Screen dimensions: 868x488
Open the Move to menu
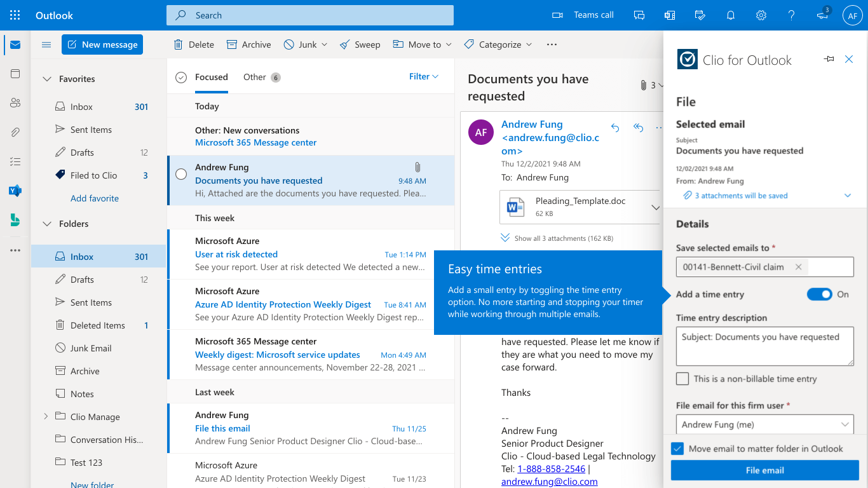click(x=423, y=44)
